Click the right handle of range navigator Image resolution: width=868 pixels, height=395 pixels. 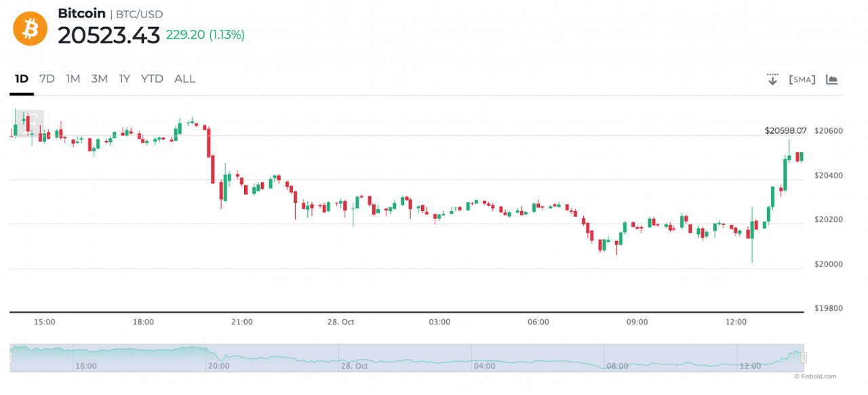coord(804,357)
